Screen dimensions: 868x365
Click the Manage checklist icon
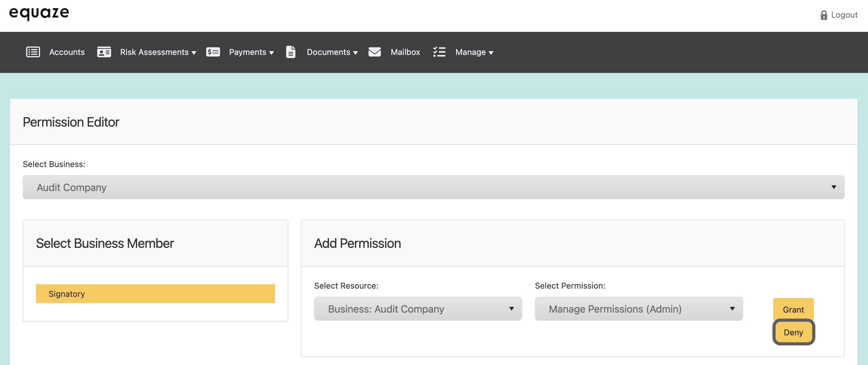pos(439,52)
